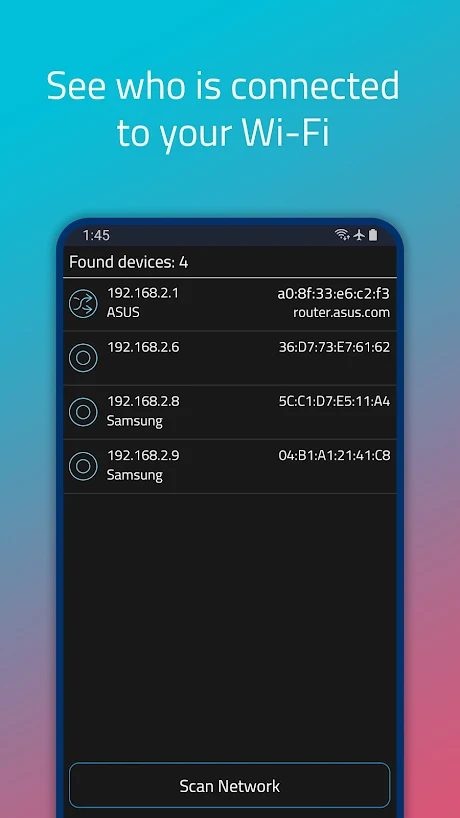Select the MAC address 36:D7:73:E7:61:62
This screenshot has width=460, height=818.
(x=334, y=347)
